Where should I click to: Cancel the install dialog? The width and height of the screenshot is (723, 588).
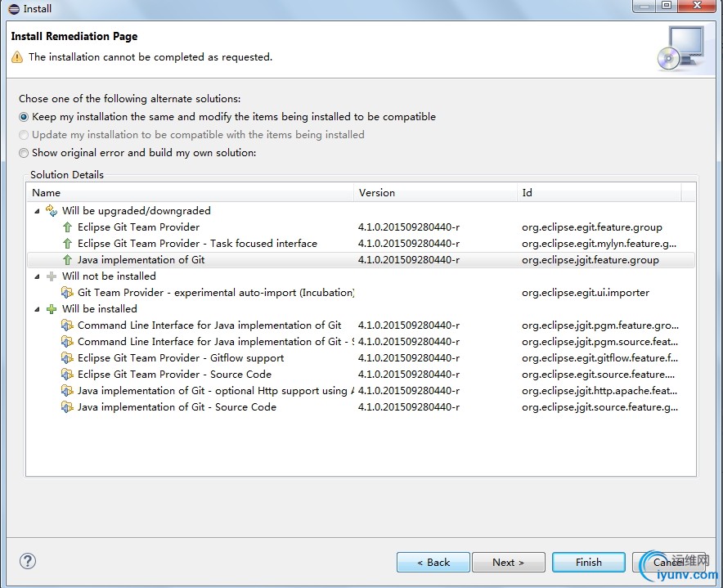tap(668, 562)
